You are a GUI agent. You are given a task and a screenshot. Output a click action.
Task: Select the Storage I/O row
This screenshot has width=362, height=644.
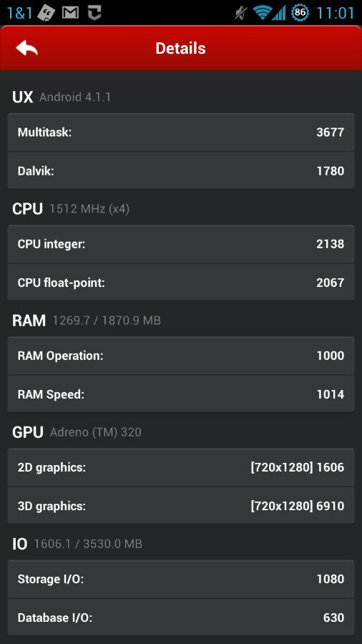pyautogui.click(x=181, y=579)
